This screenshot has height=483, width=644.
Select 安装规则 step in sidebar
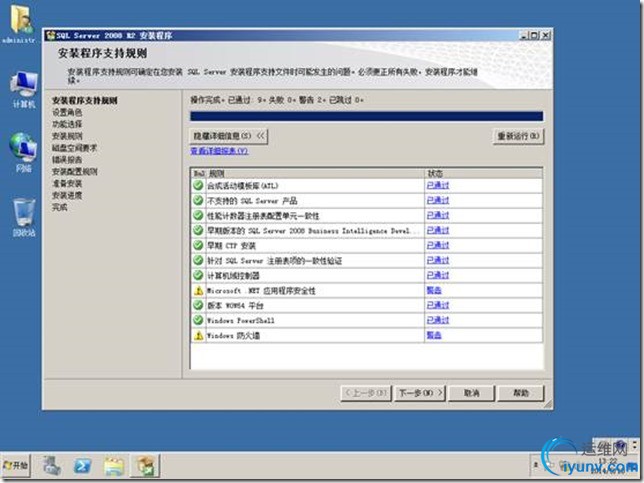click(67, 136)
